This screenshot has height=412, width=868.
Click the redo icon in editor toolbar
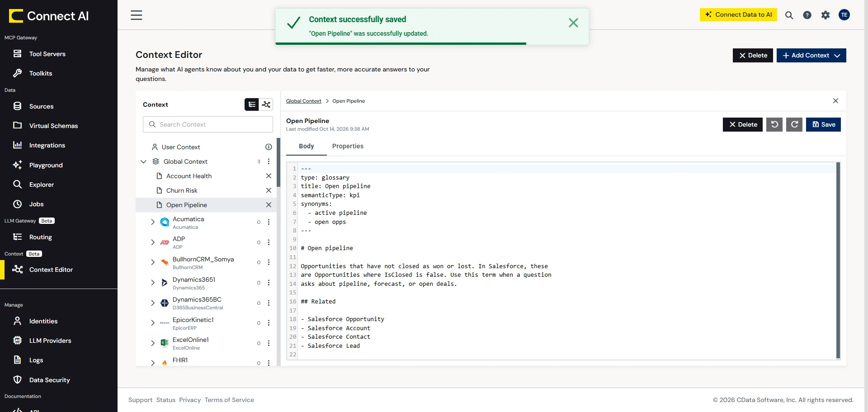pos(794,124)
